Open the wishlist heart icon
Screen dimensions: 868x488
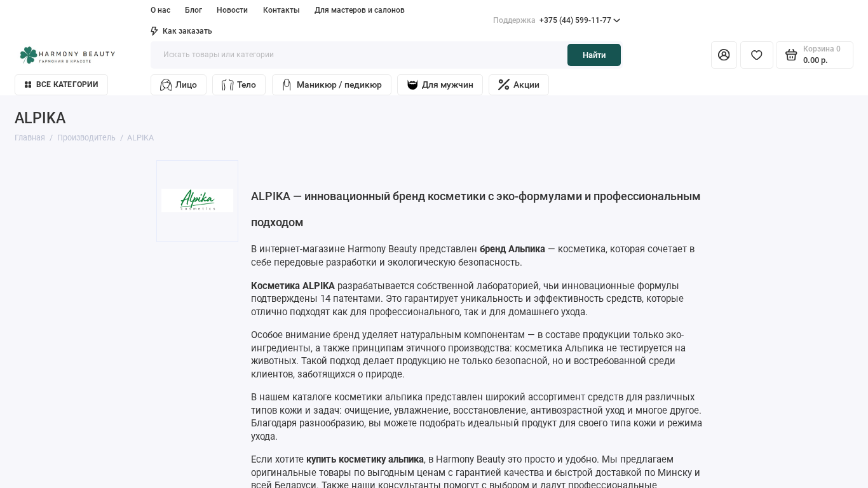[757, 55]
